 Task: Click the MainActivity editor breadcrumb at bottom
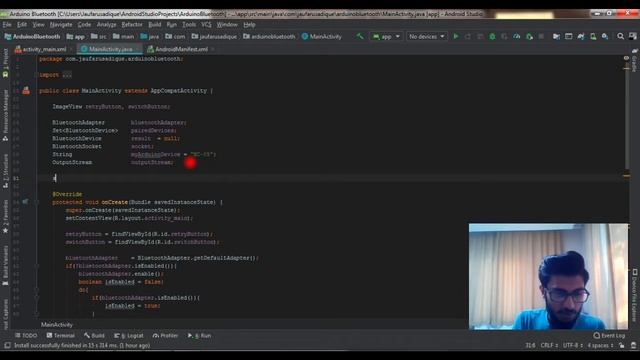click(x=57, y=325)
